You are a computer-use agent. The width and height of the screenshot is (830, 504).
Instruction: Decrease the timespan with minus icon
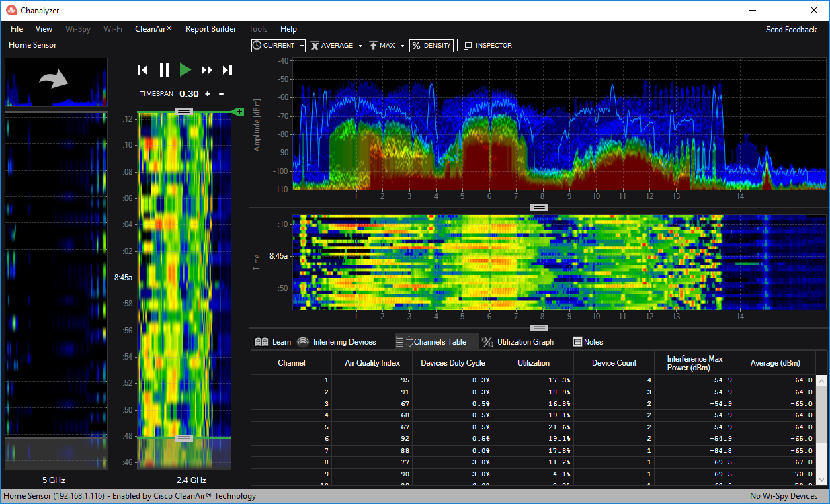[221, 94]
